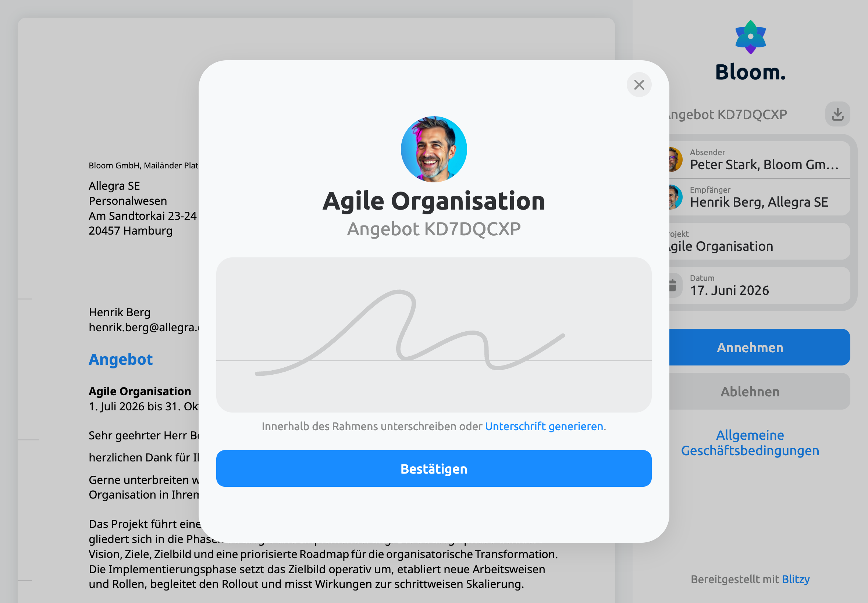Click the Am Sandtorkai 23-24 line
Screen dimensions: 868x603
coord(142,216)
